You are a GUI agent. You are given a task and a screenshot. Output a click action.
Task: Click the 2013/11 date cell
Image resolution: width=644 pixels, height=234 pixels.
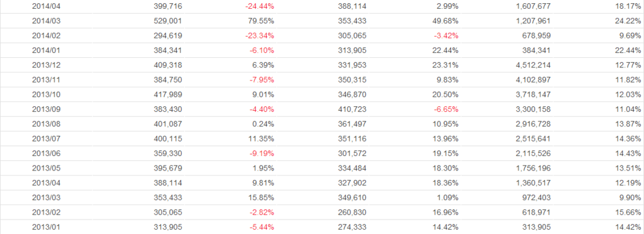pos(47,80)
